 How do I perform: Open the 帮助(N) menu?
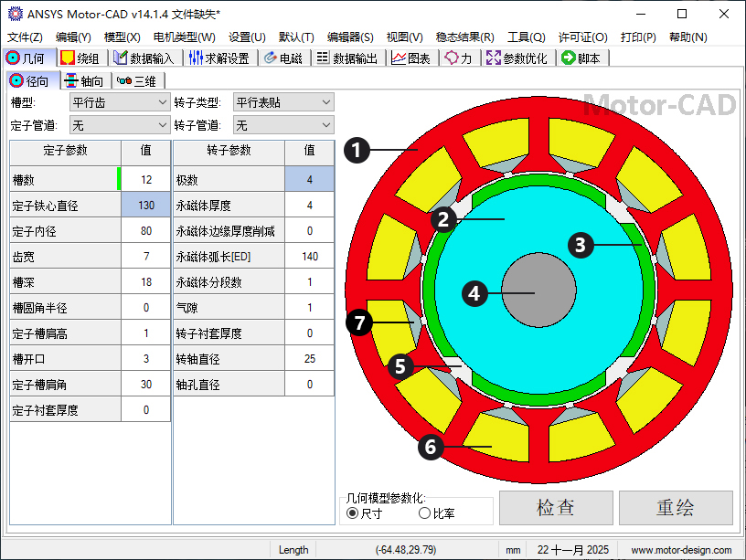click(688, 37)
